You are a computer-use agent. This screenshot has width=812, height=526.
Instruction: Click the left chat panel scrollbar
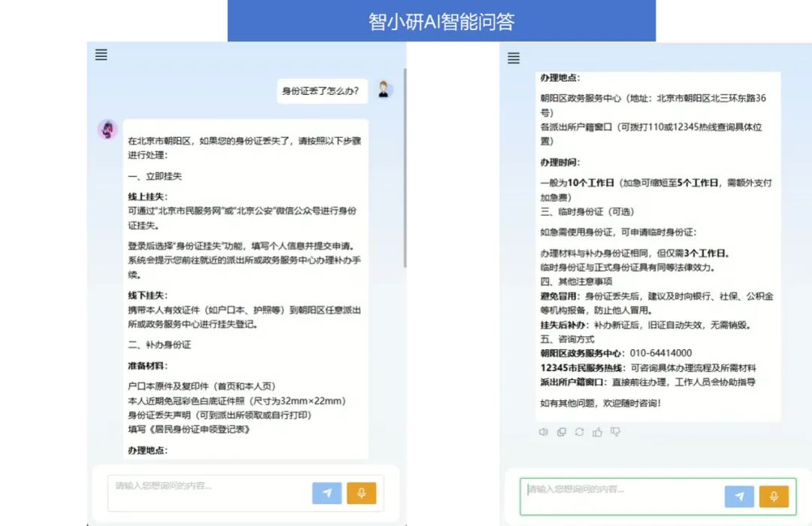pos(405,166)
